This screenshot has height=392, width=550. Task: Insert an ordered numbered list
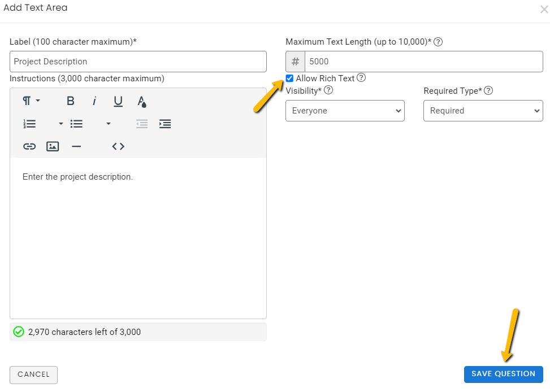[x=29, y=124]
